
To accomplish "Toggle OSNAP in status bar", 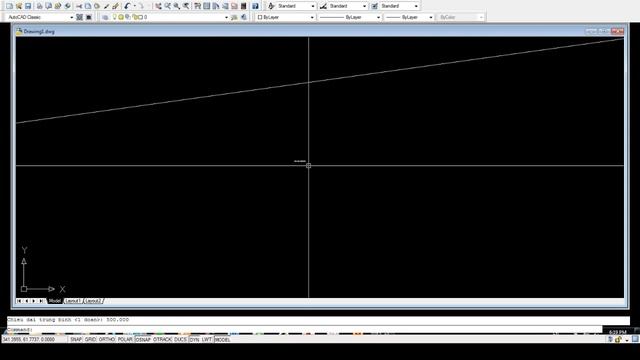I will coord(143,340).
